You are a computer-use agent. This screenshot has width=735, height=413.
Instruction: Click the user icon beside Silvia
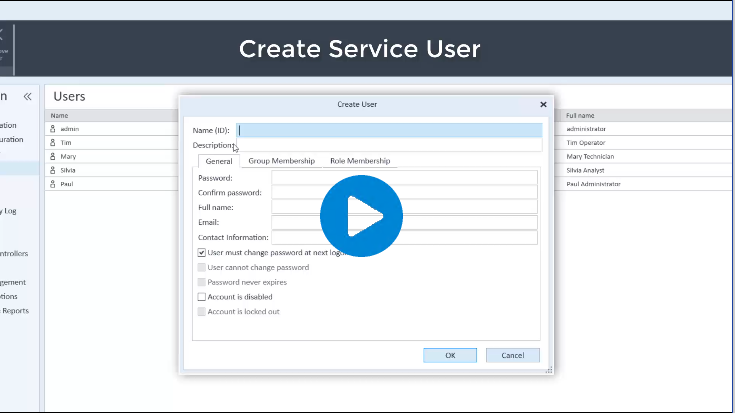(x=52, y=170)
